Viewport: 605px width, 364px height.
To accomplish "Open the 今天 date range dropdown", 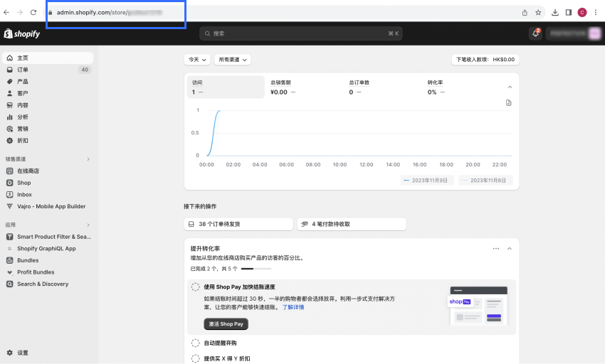I will [x=197, y=60].
